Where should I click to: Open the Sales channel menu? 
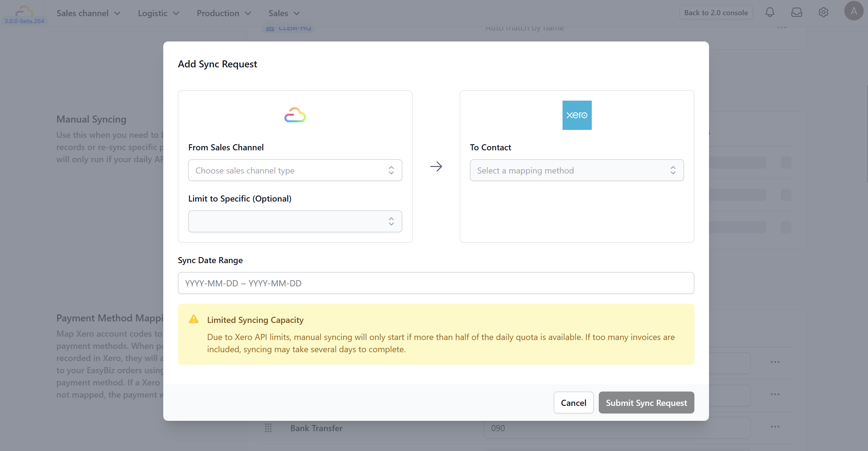(88, 13)
